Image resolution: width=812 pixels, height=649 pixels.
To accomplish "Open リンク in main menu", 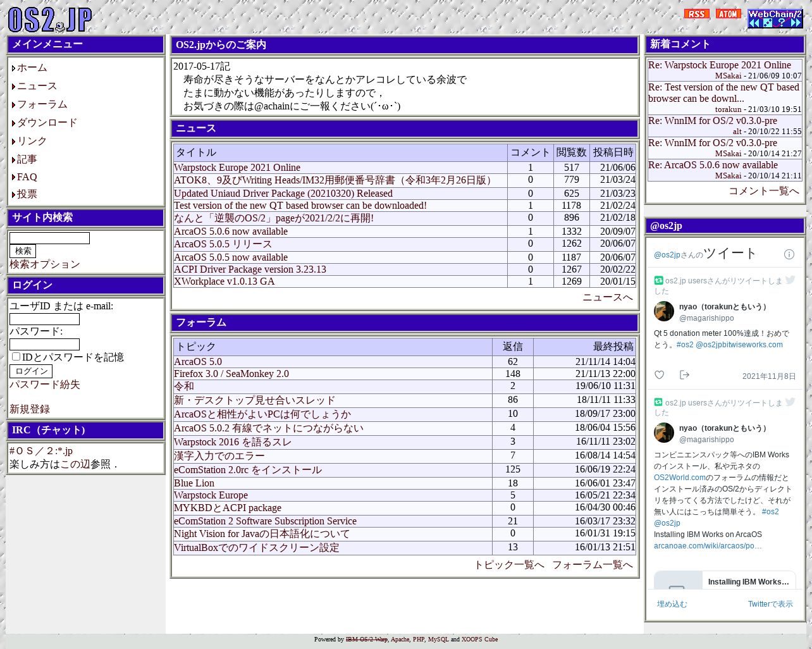I will click(32, 141).
